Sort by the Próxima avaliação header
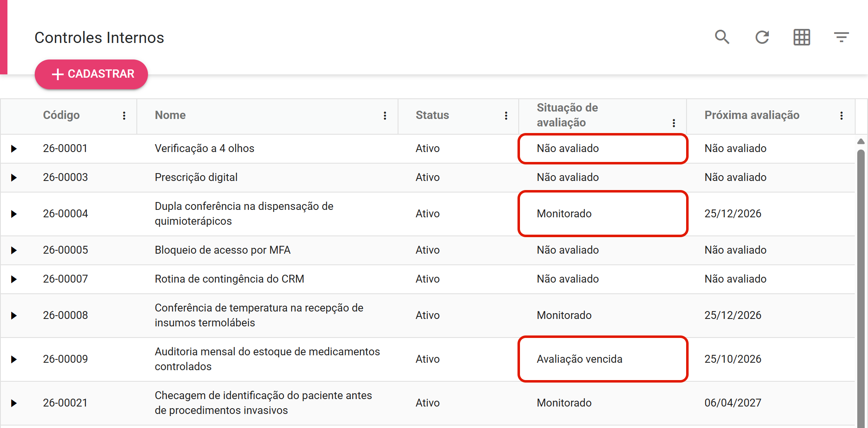 coord(752,115)
